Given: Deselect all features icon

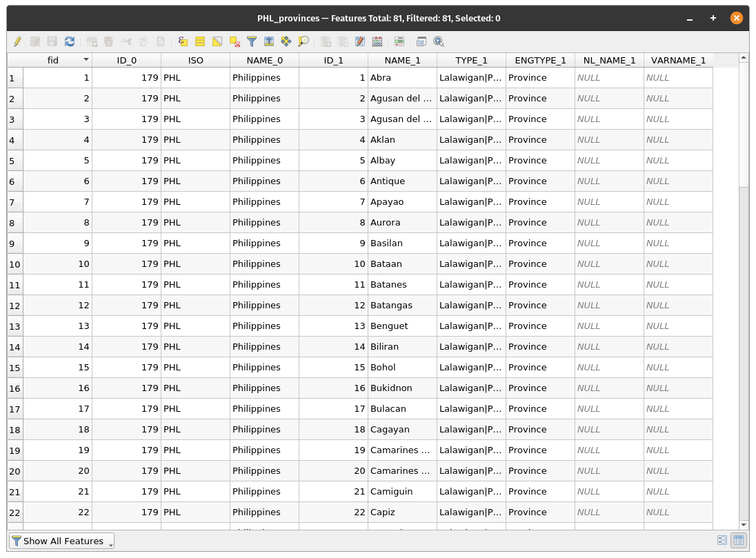Looking at the screenshot, I should point(235,41).
